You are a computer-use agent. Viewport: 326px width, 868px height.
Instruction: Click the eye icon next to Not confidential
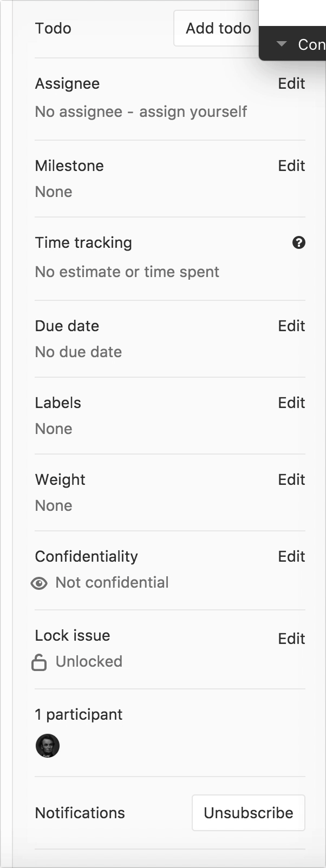pyautogui.click(x=39, y=583)
